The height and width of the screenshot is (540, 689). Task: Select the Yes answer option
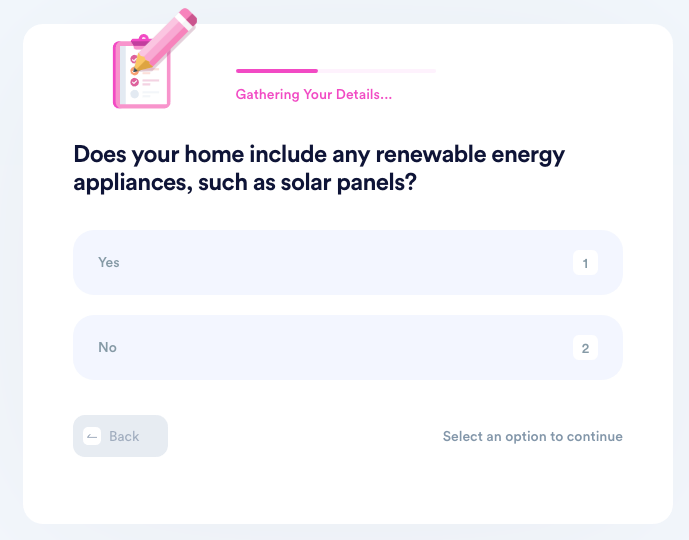[x=348, y=262]
